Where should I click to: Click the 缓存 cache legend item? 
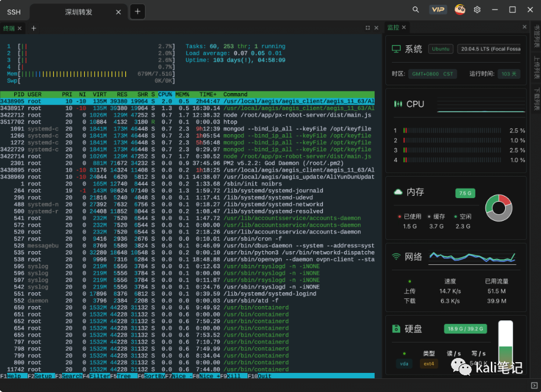[x=436, y=217]
